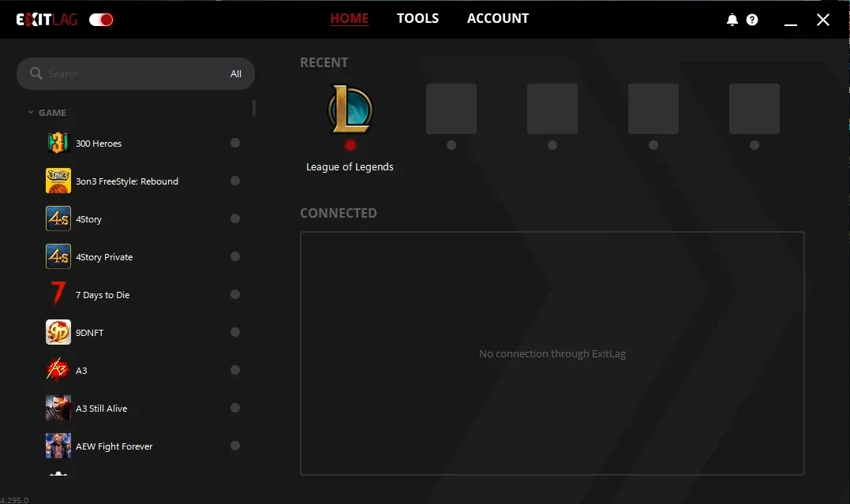Select the 3on3 FreeStyle: Rebound icon
Viewport: 850px width, 504px height.
(x=58, y=181)
